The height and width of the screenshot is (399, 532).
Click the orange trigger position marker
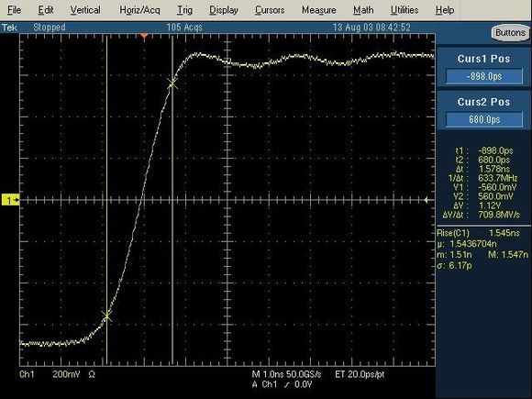pos(144,35)
